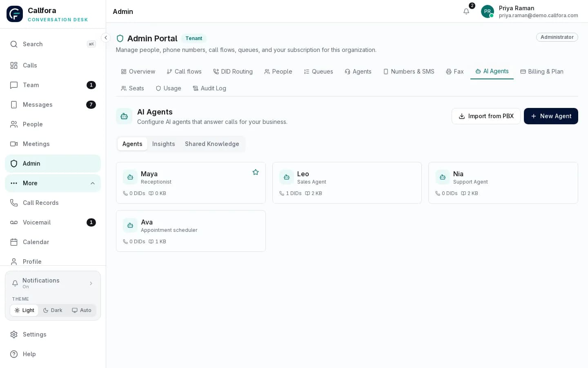Switch to the Audit Log tab

[209, 88]
